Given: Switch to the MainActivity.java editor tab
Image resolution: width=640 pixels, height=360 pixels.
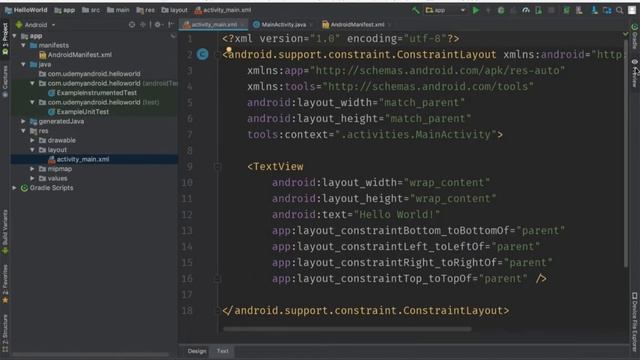Looking at the screenshot, I should [283, 24].
